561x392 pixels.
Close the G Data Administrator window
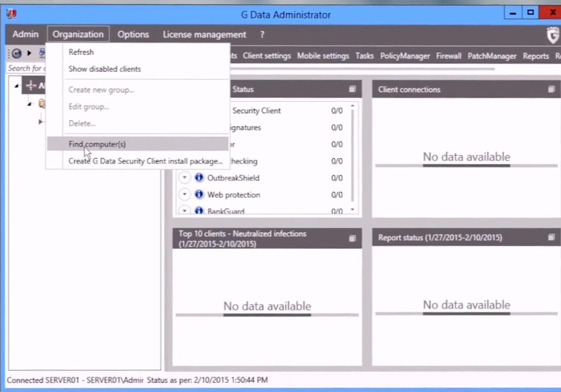(x=551, y=13)
